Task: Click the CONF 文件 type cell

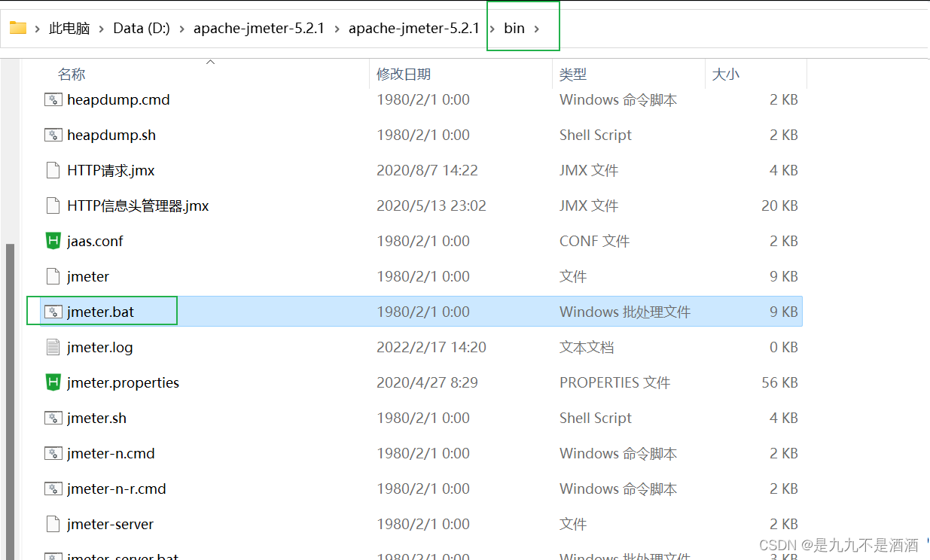Action: point(594,241)
